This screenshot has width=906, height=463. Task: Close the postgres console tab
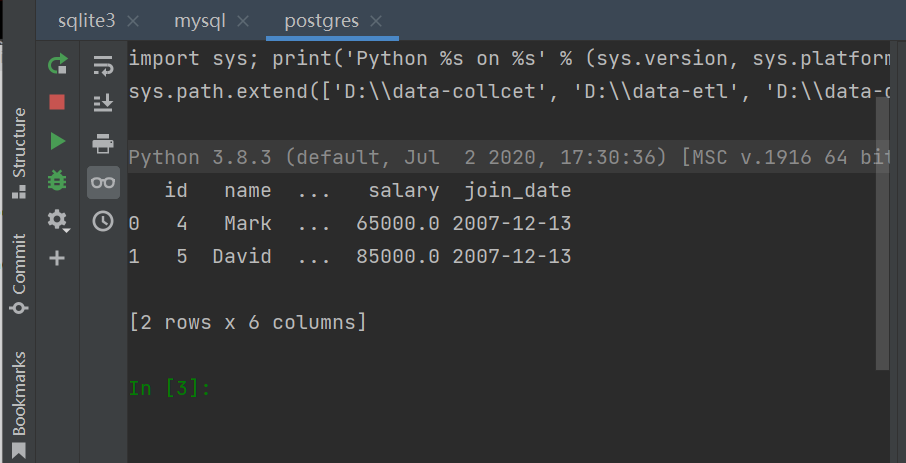[x=376, y=21]
